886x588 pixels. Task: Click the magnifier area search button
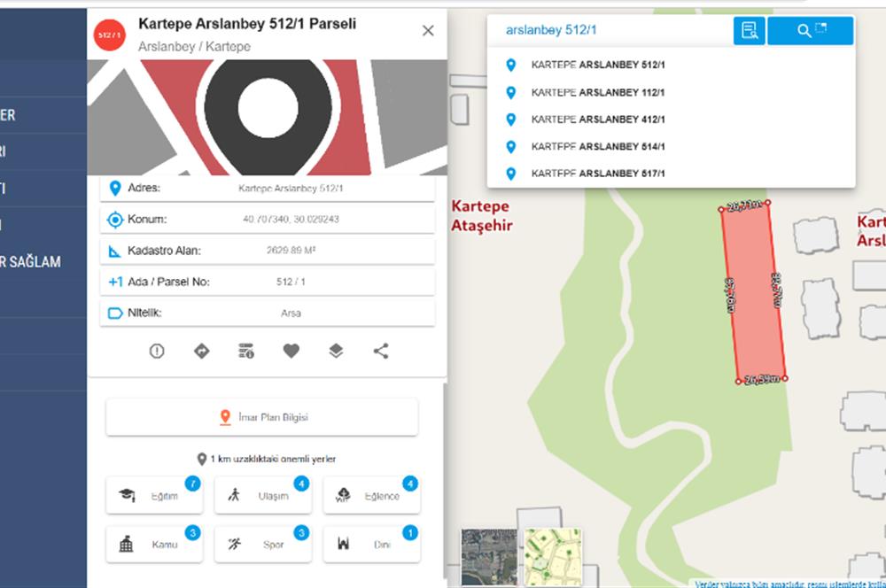click(811, 30)
